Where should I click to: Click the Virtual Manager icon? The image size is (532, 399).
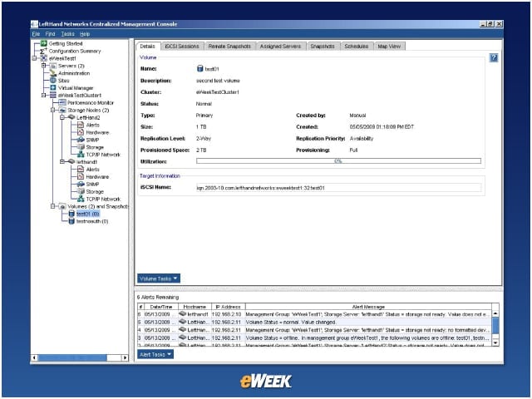53,88
